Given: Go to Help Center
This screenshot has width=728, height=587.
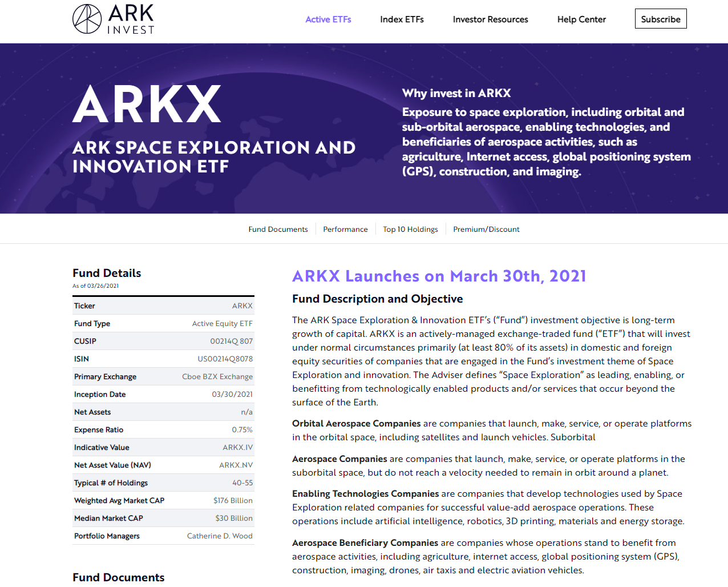Looking at the screenshot, I should pos(581,19).
